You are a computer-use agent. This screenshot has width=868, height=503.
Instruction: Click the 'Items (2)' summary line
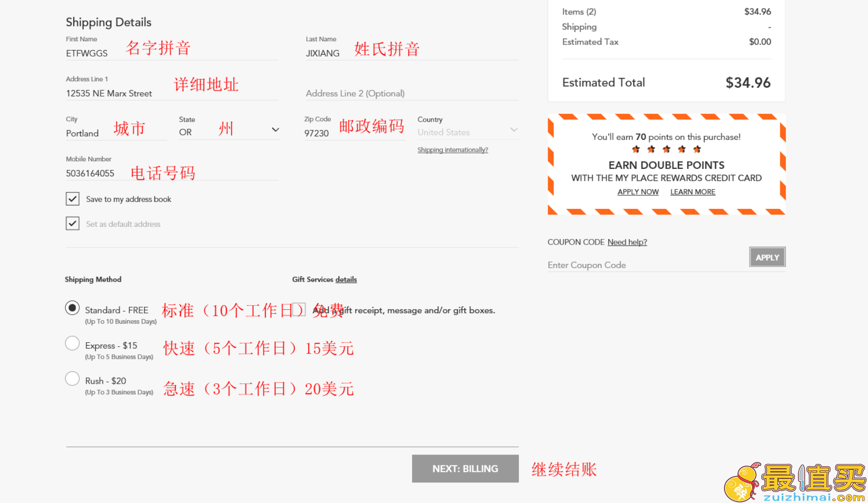666,12
